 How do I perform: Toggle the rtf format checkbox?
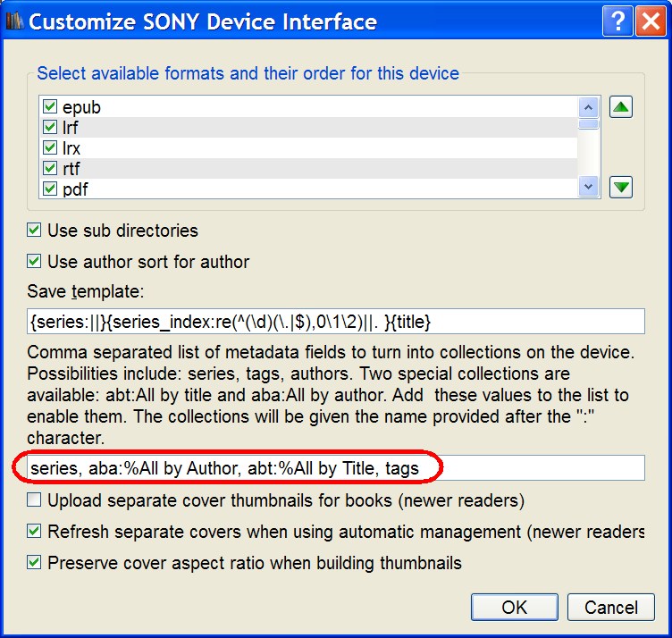pos(50,168)
